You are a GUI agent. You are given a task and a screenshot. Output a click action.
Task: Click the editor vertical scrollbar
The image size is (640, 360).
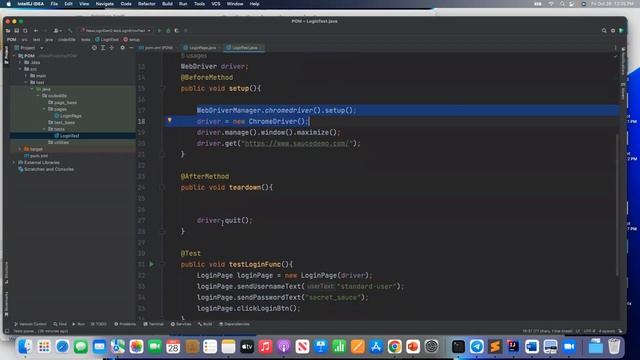coord(617,204)
